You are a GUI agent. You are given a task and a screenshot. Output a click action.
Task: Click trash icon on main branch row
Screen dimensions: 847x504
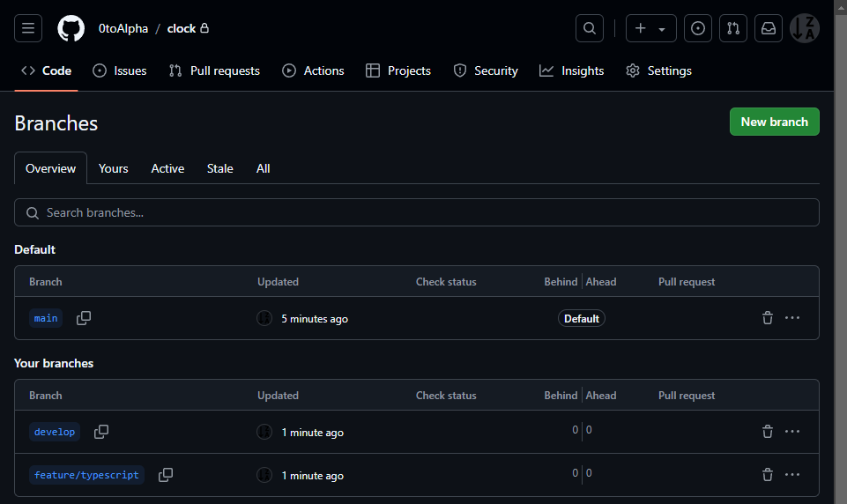click(768, 318)
